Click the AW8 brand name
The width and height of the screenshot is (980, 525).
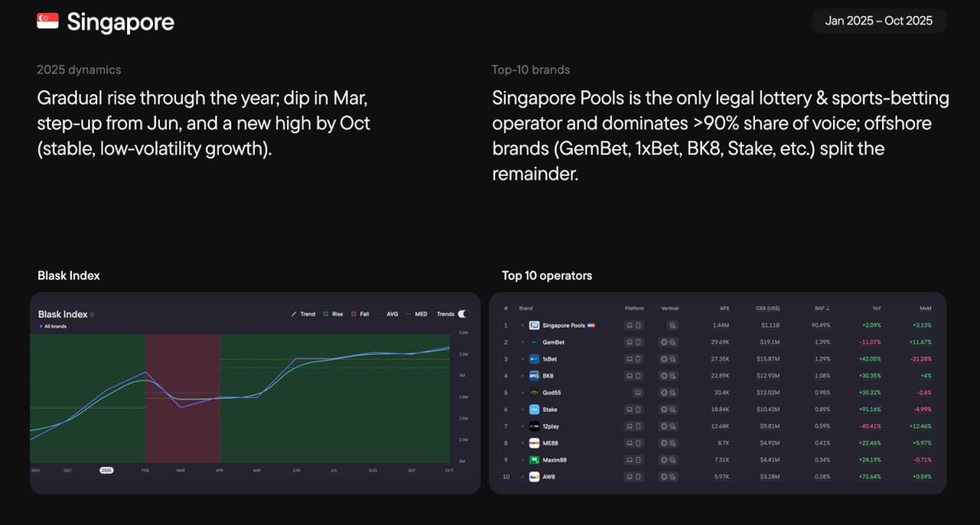point(549,477)
